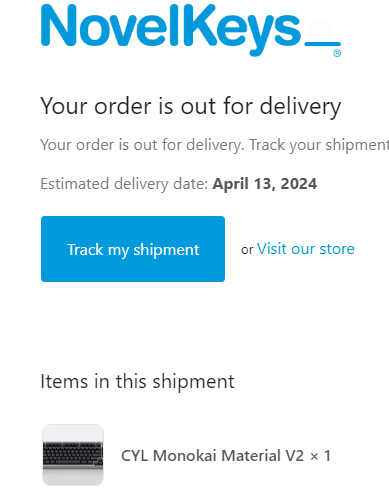The height and width of the screenshot is (498, 389).
Task: Click the blue underscore in the logo
Action: [x=323, y=44]
